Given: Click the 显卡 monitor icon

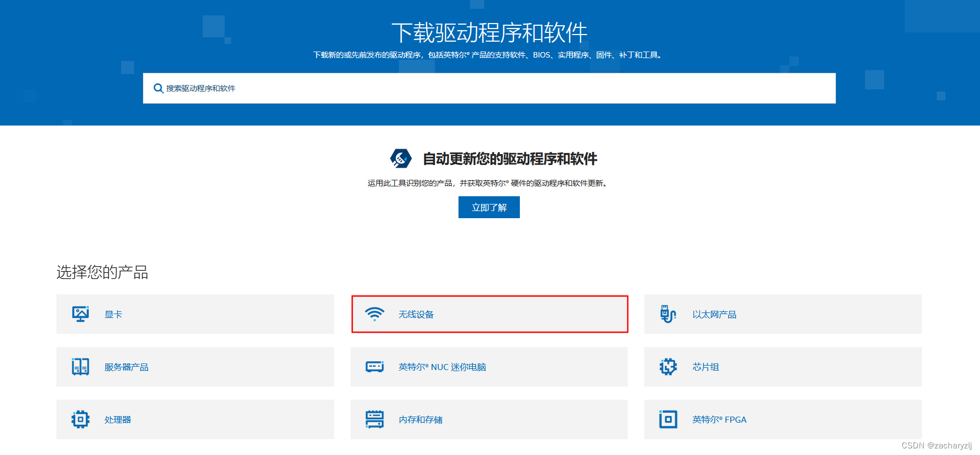Looking at the screenshot, I should pyautogui.click(x=81, y=314).
